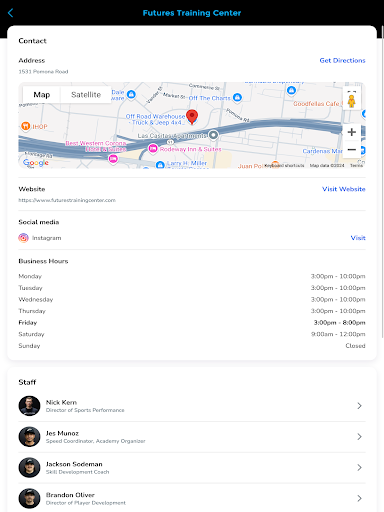
Task: Open Street View pegman on map
Action: 351,101
